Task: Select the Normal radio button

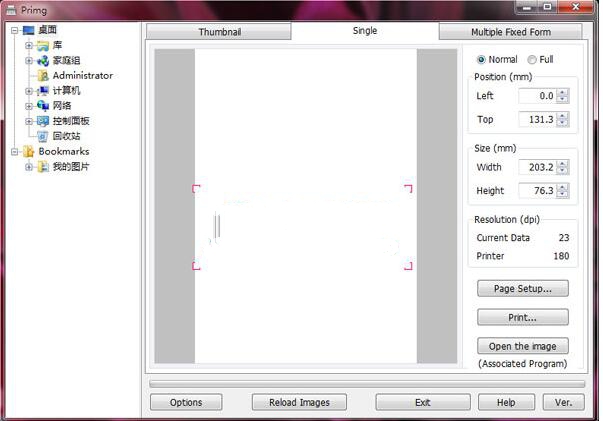Action: point(481,60)
